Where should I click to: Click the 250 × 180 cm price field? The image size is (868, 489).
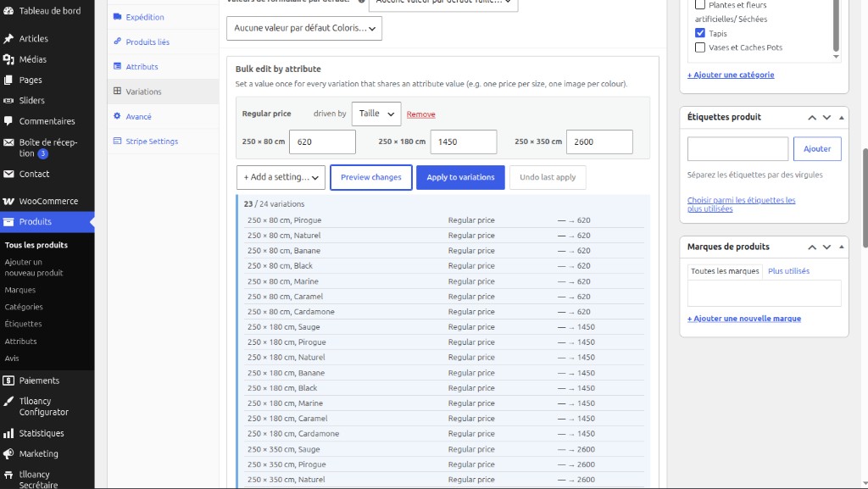[x=464, y=142]
